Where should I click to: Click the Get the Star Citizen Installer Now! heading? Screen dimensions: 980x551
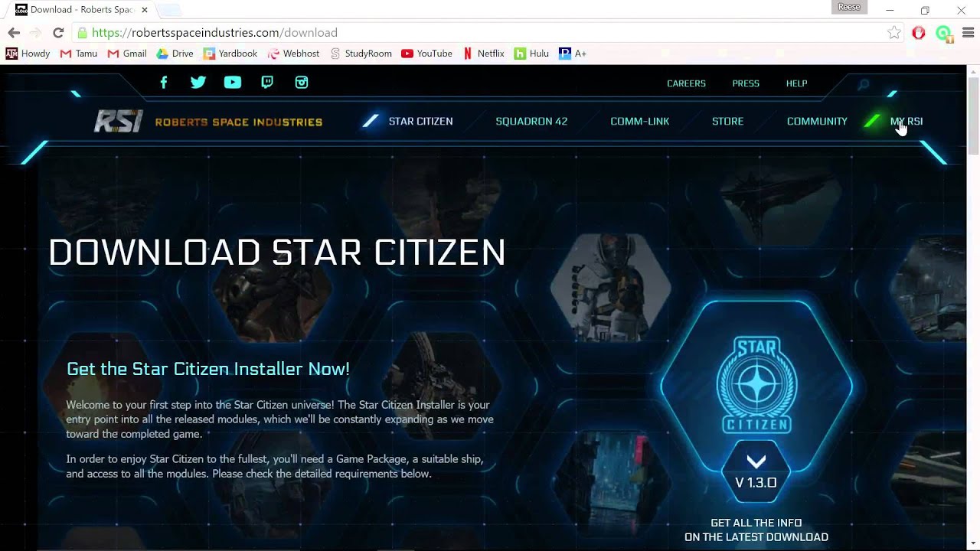click(208, 369)
